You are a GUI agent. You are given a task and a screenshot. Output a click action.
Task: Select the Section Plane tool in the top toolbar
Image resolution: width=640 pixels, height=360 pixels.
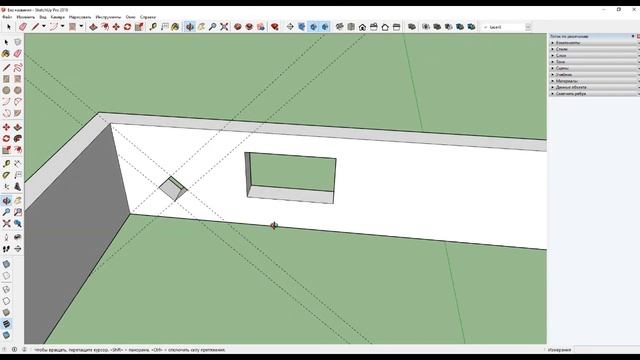(x=290, y=27)
